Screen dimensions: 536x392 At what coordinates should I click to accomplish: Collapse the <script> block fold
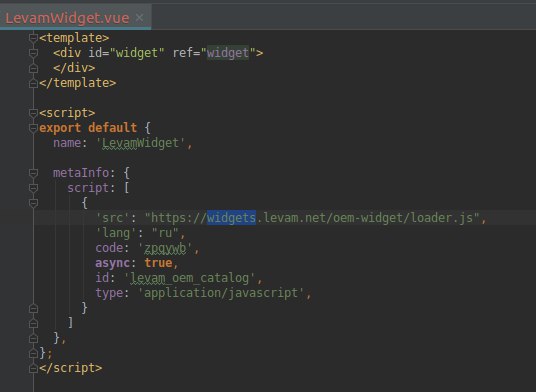coord(33,113)
